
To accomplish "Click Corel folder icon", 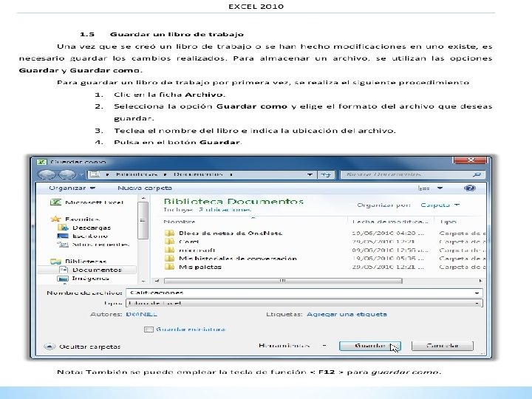I will coord(169,242).
